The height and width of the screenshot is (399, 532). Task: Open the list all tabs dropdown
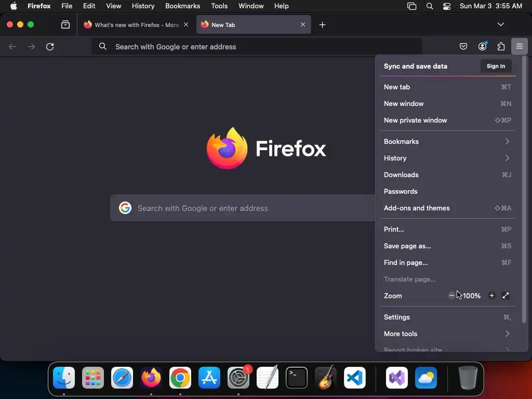(500, 24)
